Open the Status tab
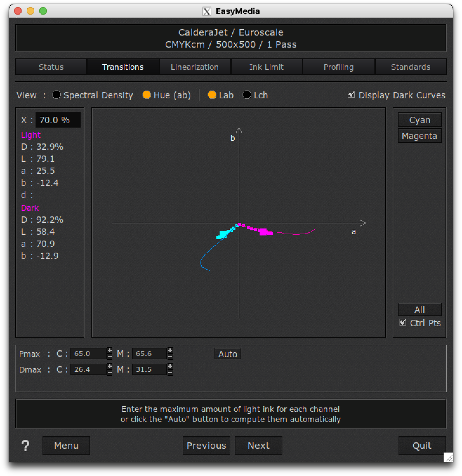 [x=51, y=67]
